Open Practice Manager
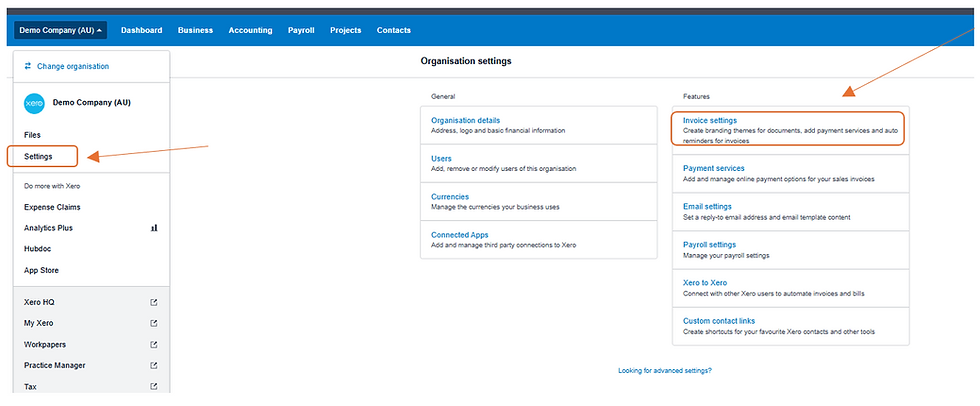The height and width of the screenshot is (406, 980). (x=54, y=365)
